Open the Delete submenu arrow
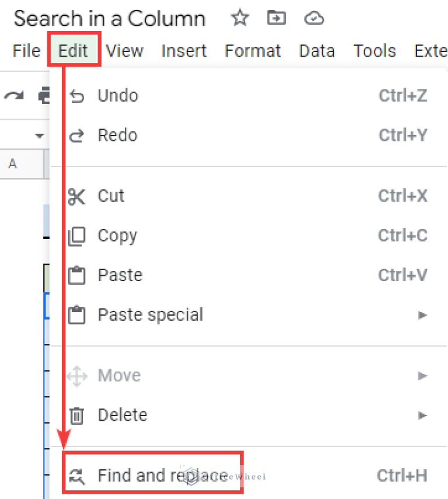This screenshot has width=448, height=499. coord(422,415)
